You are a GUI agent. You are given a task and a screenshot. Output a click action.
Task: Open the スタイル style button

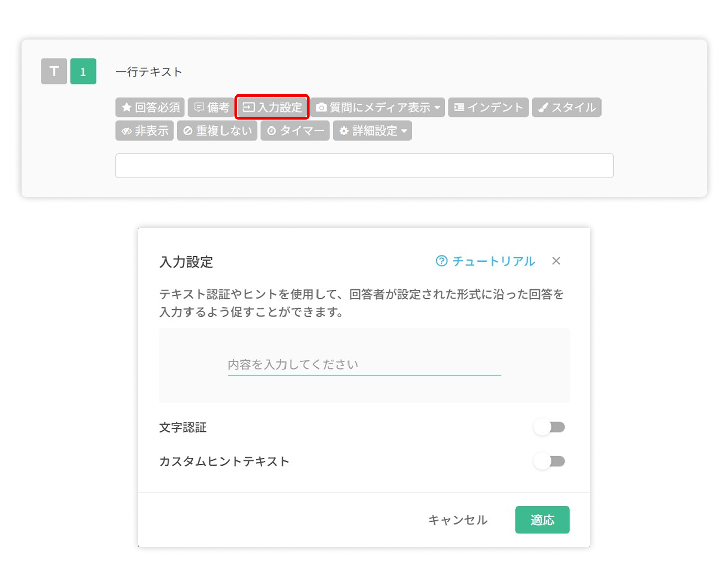[x=566, y=107]
